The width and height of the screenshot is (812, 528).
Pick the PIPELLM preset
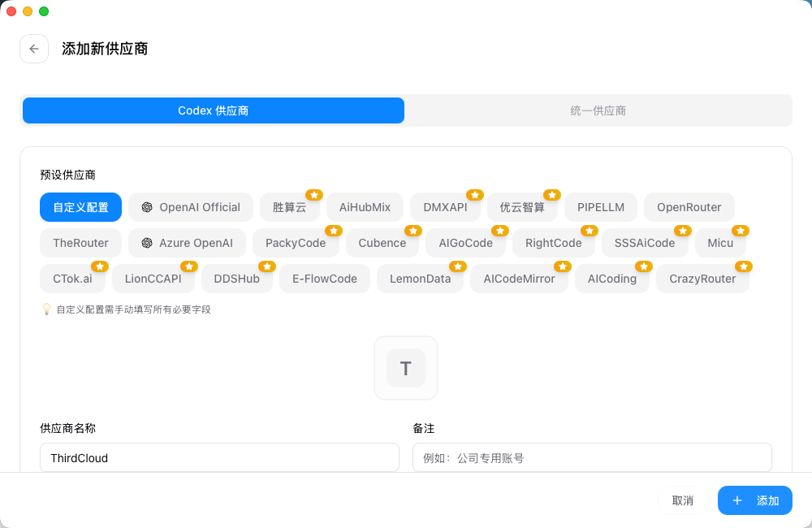pyautogui.click(x=601, y=207)
